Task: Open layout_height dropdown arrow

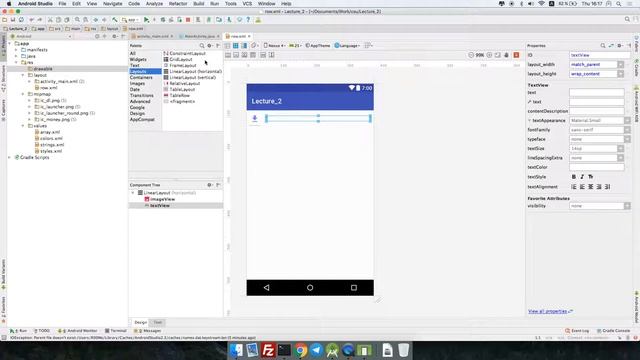Action: pos(620,74)
